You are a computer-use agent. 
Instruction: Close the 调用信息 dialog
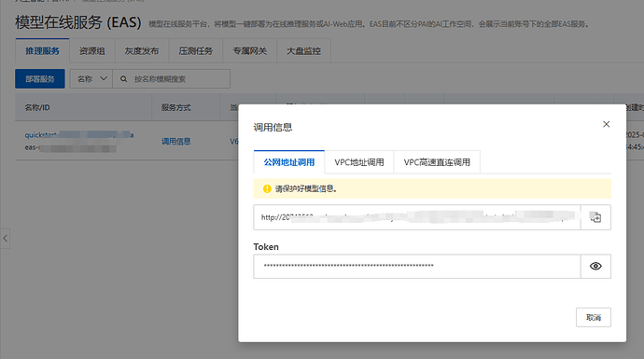coord(607,124)
